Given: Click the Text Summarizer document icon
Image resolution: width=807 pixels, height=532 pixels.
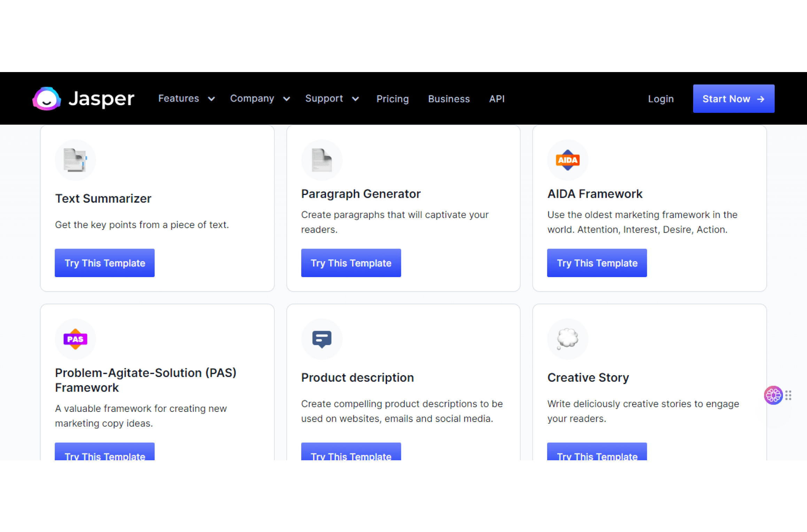Looking at the screenshot, I should click(x=75, y=160).
